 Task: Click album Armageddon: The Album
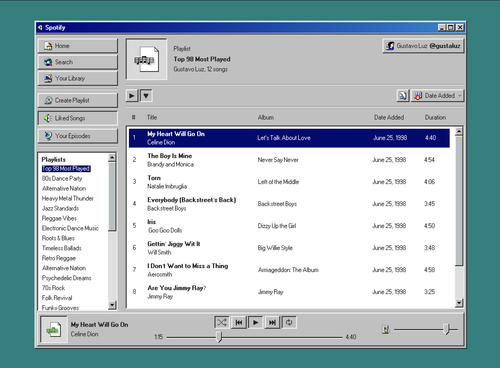coord(288,270)
